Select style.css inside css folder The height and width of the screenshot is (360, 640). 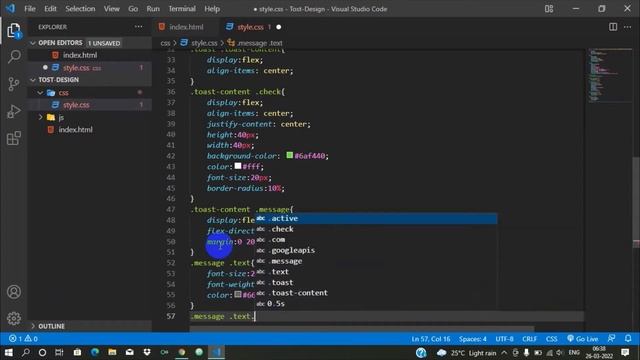tap(90, 105)
